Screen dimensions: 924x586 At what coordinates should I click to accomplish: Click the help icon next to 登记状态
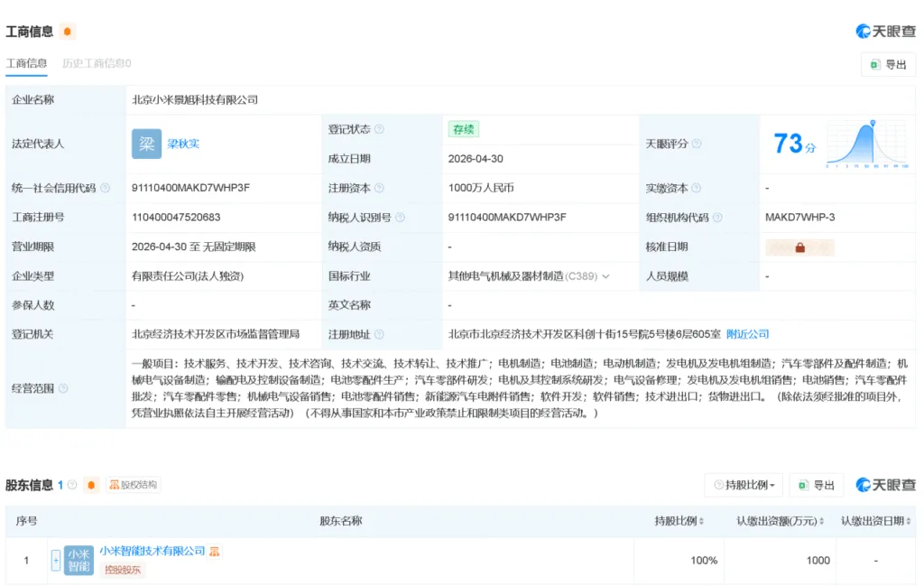[379, 129]
